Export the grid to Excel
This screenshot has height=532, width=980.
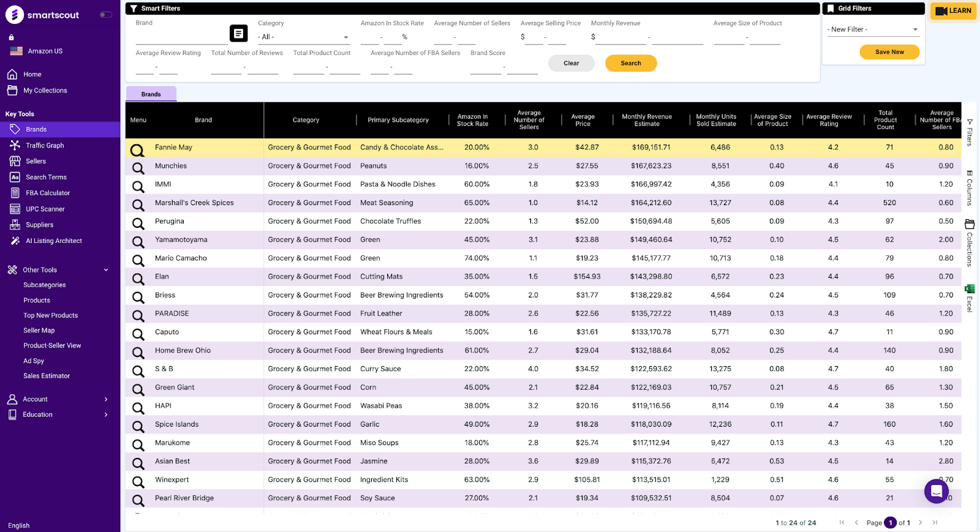coord(970,297)
